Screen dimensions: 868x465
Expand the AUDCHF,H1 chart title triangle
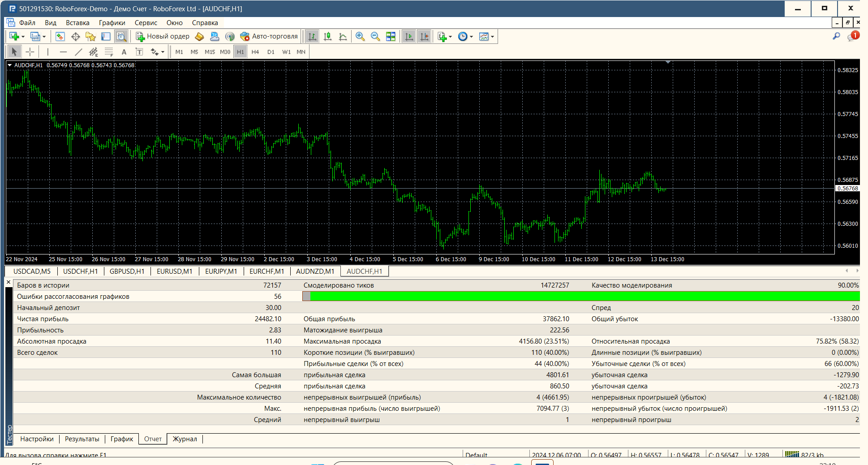(9, 65)
